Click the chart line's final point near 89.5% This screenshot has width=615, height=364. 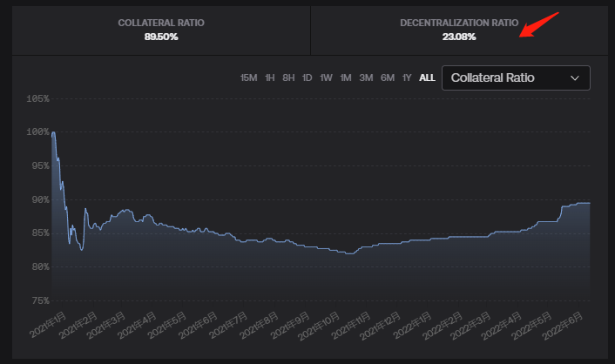[589, 203]
